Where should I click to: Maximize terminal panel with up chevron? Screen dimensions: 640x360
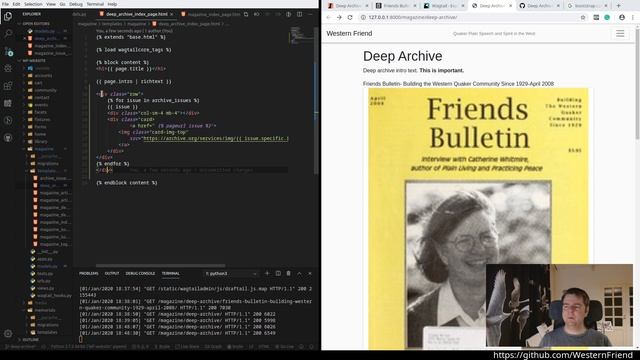[x=299, y=273]
